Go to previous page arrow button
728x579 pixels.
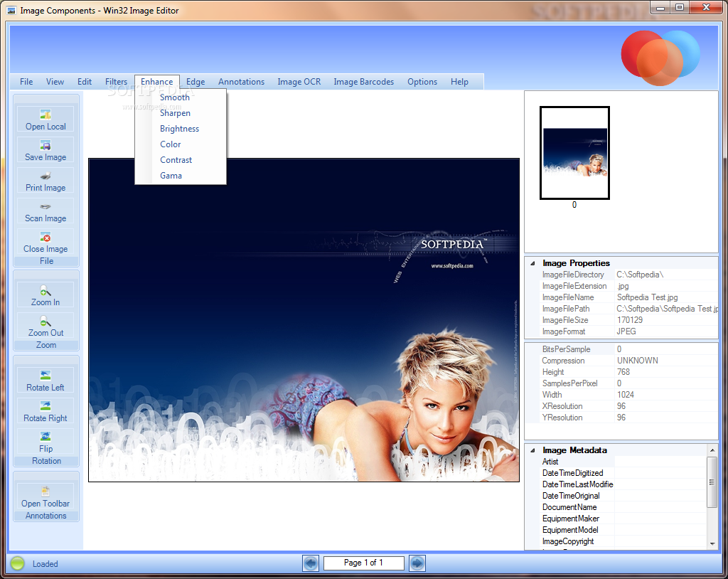coord(311,563)
